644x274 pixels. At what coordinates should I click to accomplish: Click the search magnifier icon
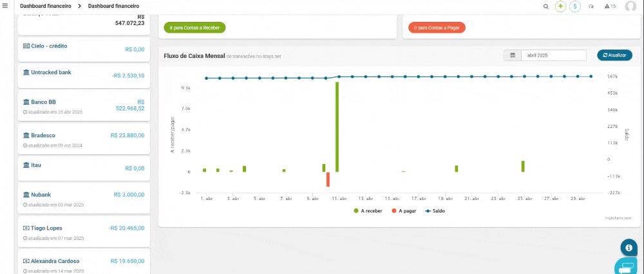point(545,6)
